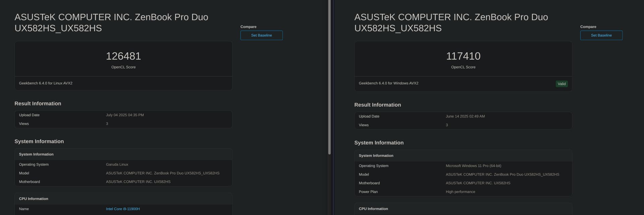Click the right window's Motherboard value UX582HS
Viewport: 644px width, 215px height.
click(478, 183)
